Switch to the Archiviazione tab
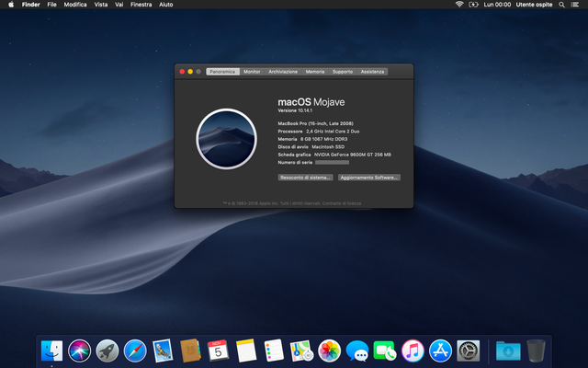Image resolution: width=588 pixels, height=368 pixels. (283, 72)
